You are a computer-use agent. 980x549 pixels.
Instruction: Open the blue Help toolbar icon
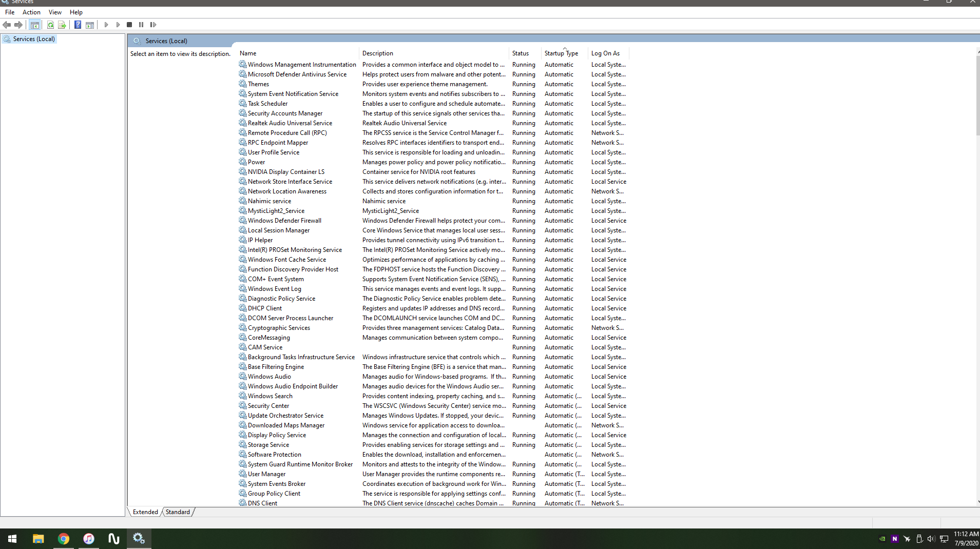pyautogui.click(x=78, y=25)
